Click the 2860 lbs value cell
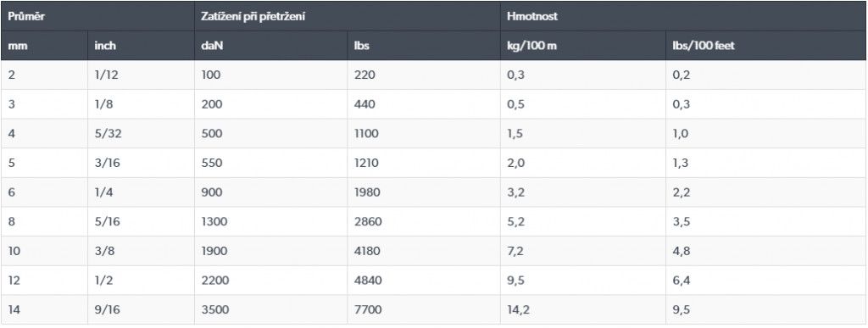The image size is (868, 328). click(424, 221)
